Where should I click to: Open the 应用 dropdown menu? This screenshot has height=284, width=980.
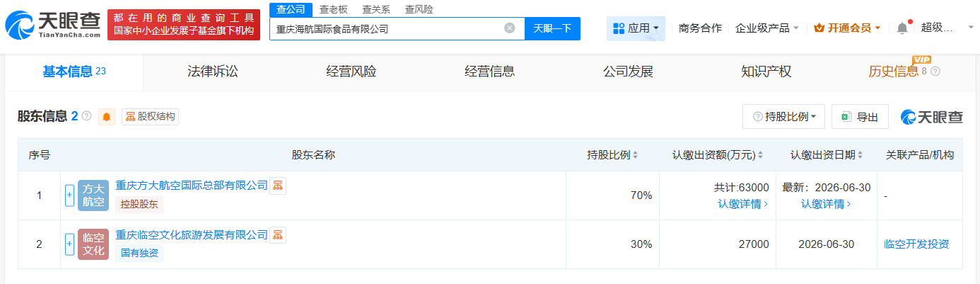pyautogui.click(x=636, y=28)
